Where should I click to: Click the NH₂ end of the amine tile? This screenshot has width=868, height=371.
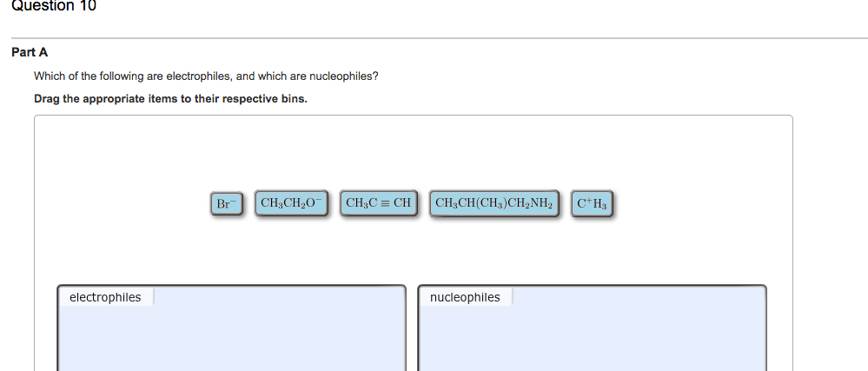(541, 203)
